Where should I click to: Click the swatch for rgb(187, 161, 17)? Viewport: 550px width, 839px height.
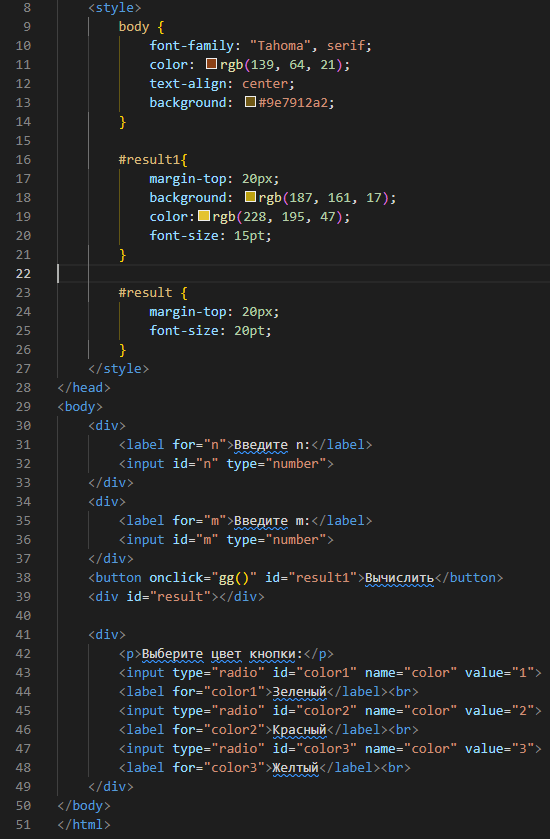[x=250, y=197]
